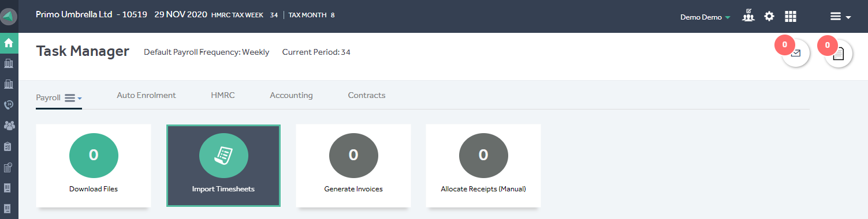Click the home icon in the sidebar

(9, 43)
